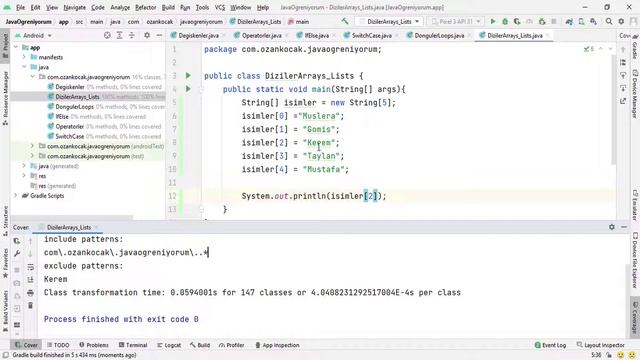Click run console vertical scrollbar
The height and width of the screenshot is (360, 640).
(629, 300)
